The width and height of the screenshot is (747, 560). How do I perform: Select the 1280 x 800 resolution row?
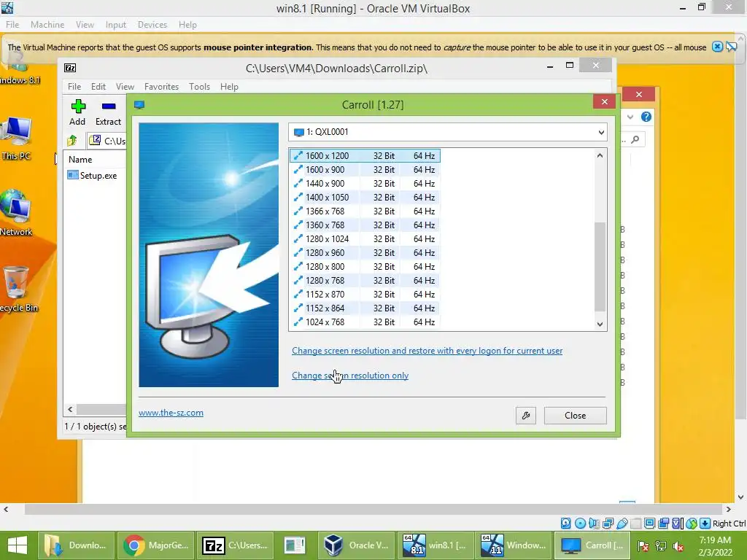(x=365, y=266)
